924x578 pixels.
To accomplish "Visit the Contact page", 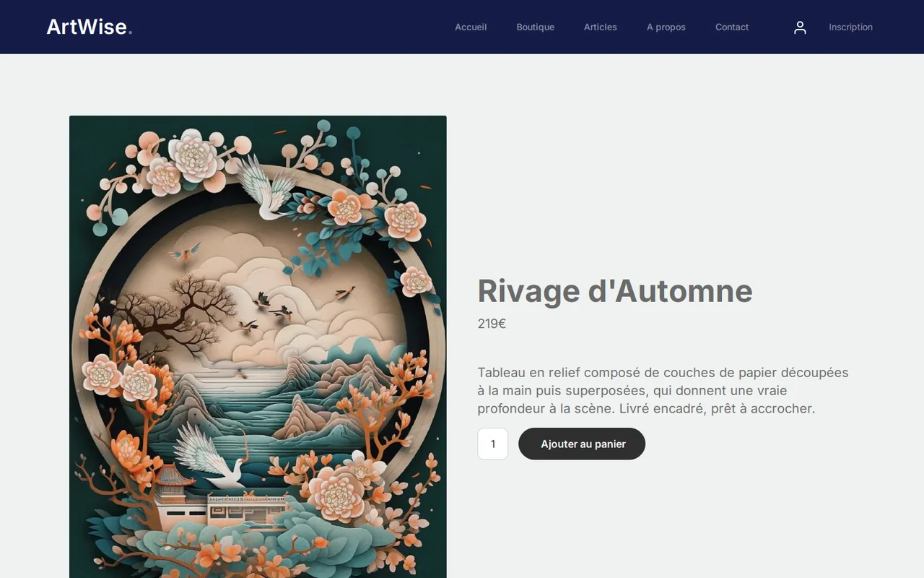I will coord(732,27).
